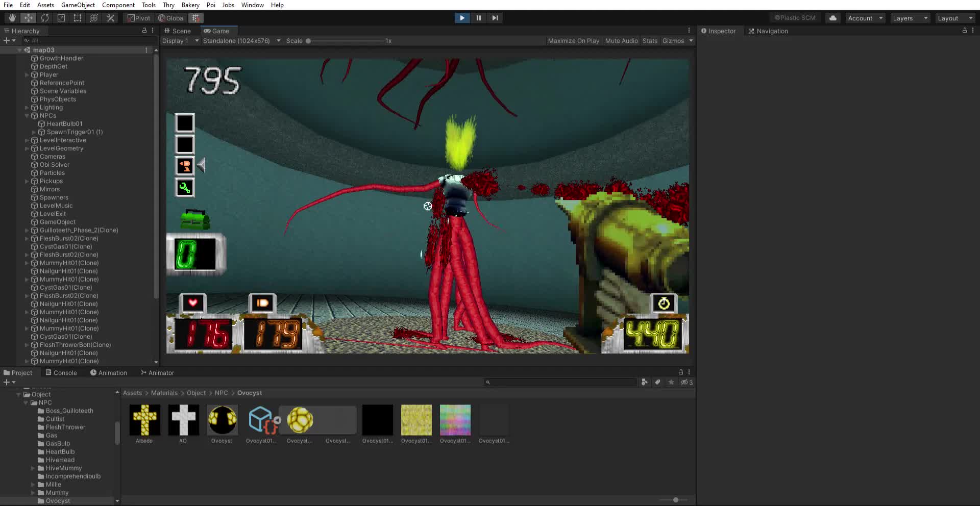
Task: Select the Cultist folder
Action: click(55, 419)
